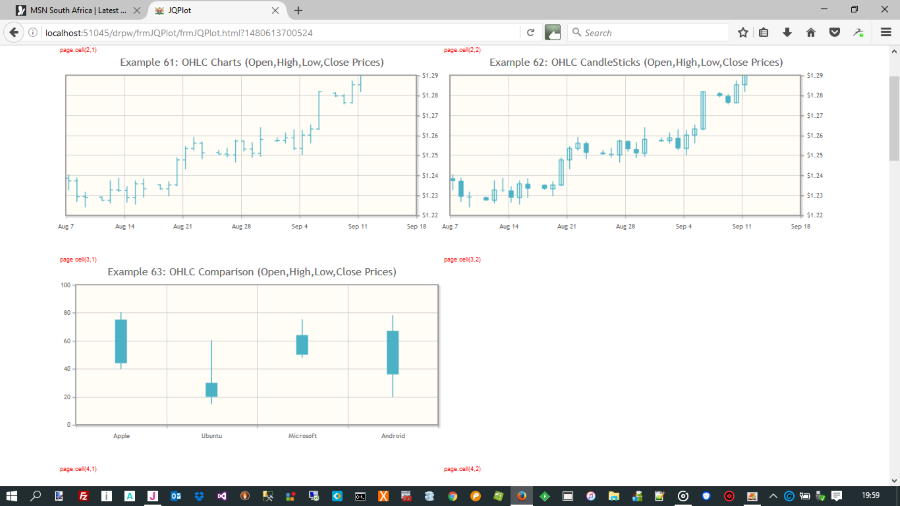Click the Example 61 OHLC Charts title

coord(252,62)
